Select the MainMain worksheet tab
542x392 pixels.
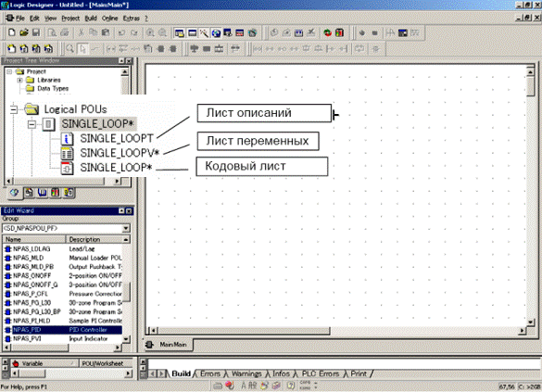pos(169,345)
